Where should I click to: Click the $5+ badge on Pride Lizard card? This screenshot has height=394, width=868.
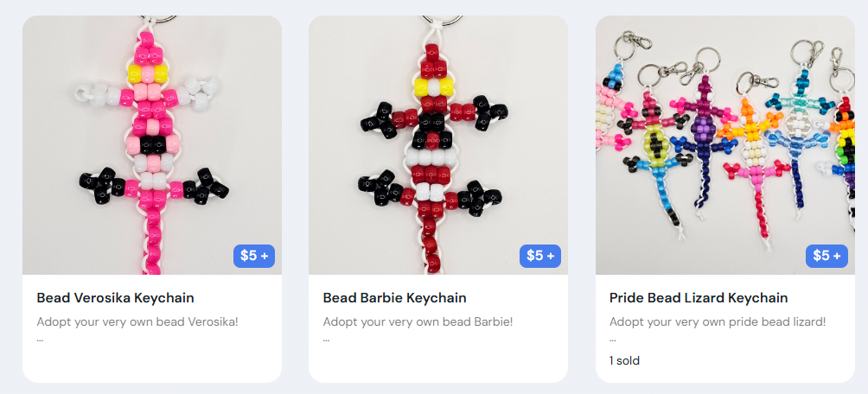[827, 256]
